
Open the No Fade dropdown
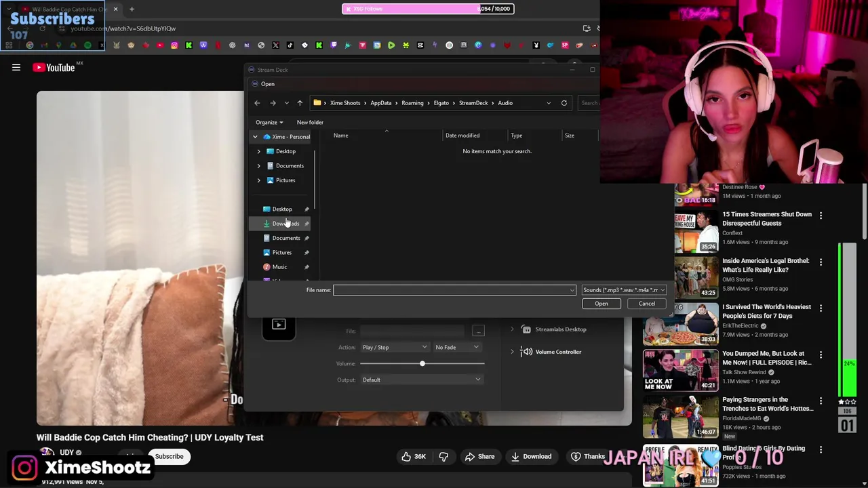coord(457,347)
